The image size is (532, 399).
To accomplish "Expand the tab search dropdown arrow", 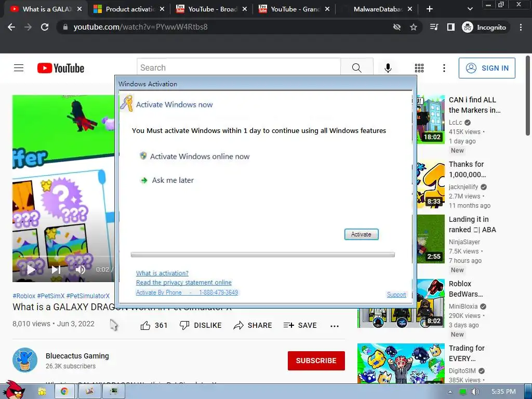I will [470, 9].
